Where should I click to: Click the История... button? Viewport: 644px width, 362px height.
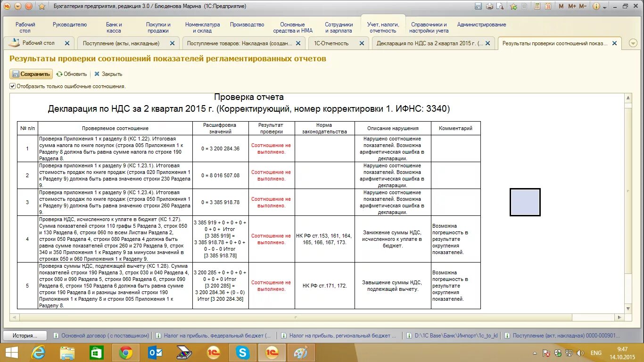(x=25, y=336)
